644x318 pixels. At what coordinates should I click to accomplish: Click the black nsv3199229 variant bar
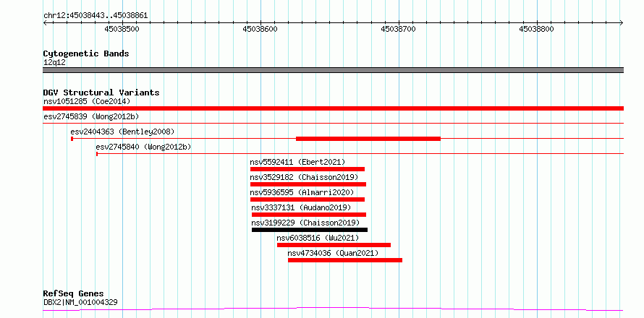pyautogui.click(x=310, y=230)
